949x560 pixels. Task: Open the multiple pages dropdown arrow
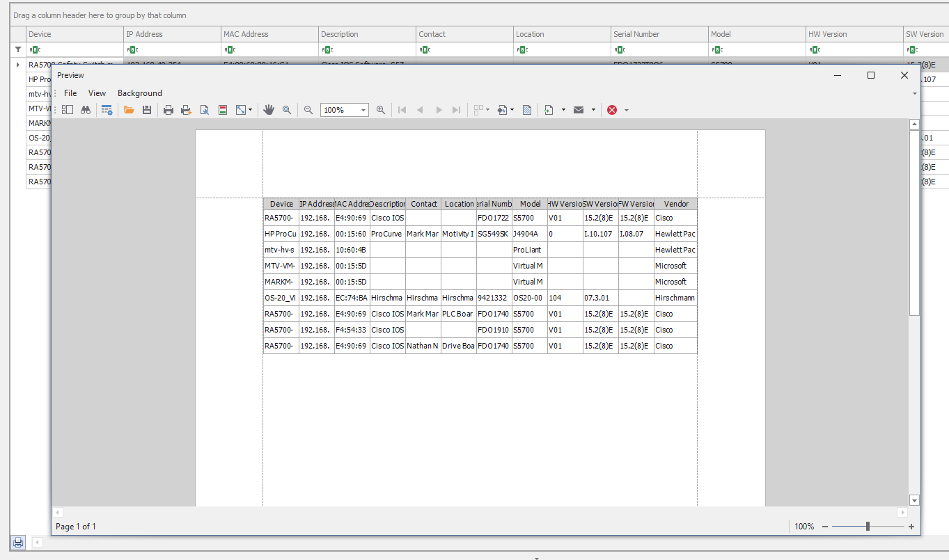pyautogui.click(x=487, y=110)
